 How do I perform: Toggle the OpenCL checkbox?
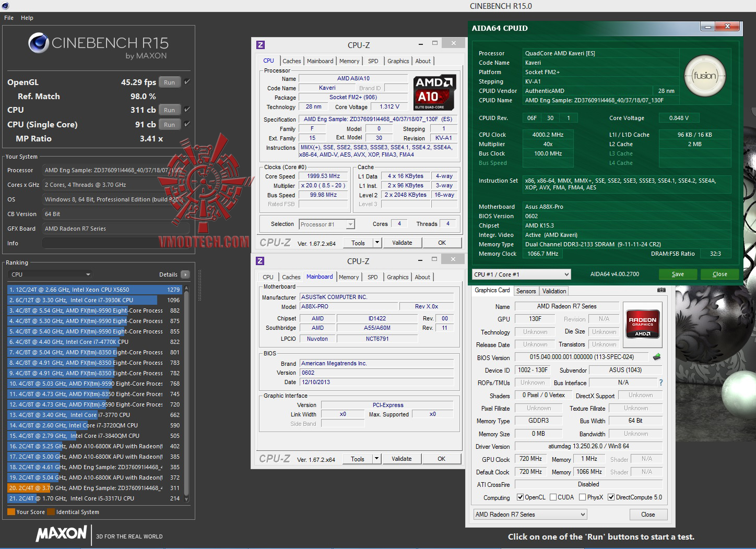pos(520,497)
